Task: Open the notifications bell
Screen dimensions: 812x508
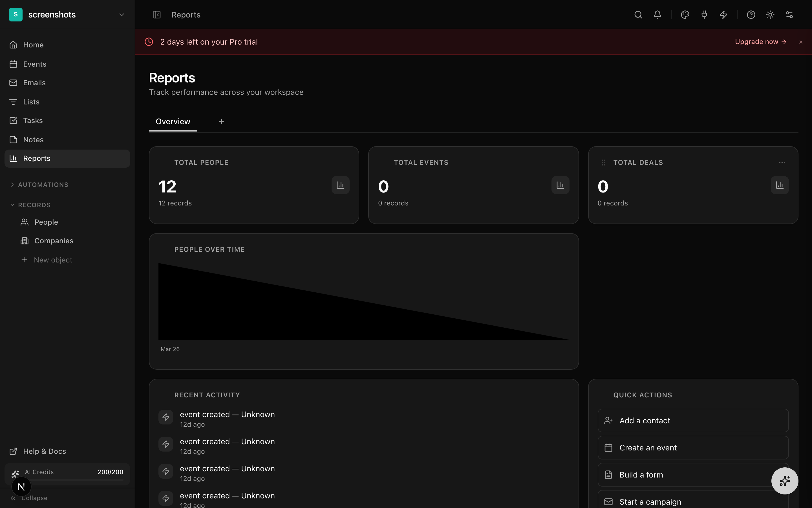Action: [x=657, y=15]
